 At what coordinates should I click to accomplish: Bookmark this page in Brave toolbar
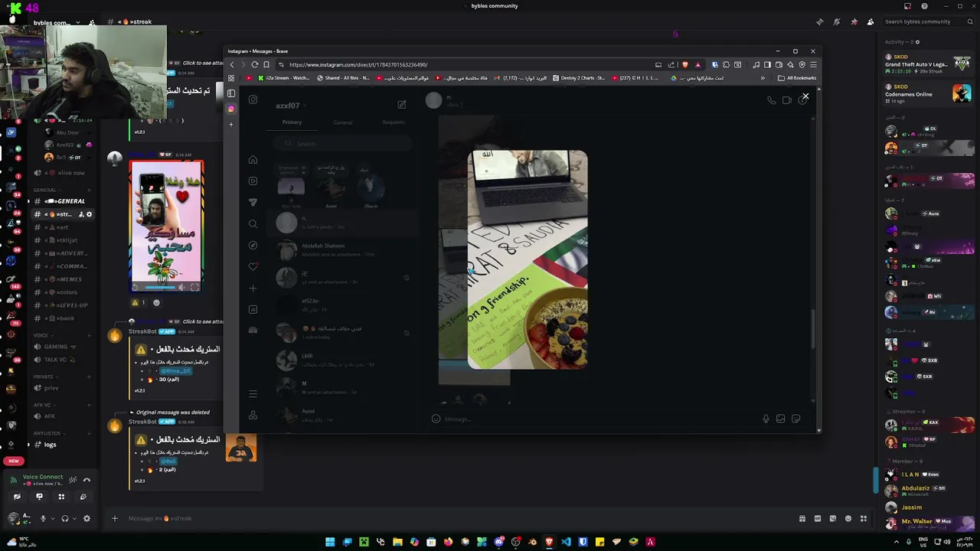(266, 65)
